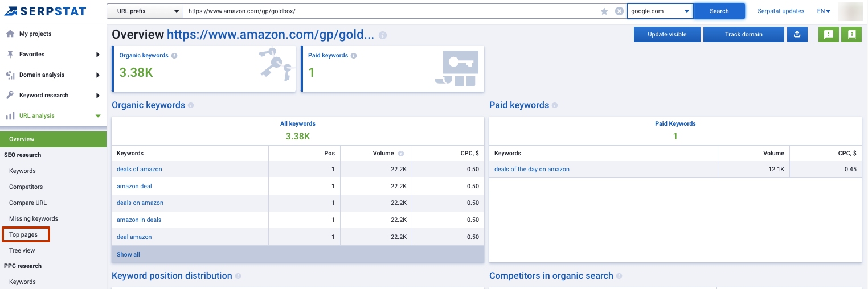Click info icon beside Volume column header
This screenshot has width=868, height=289.
pyautogui.click(x=401, y=154)
